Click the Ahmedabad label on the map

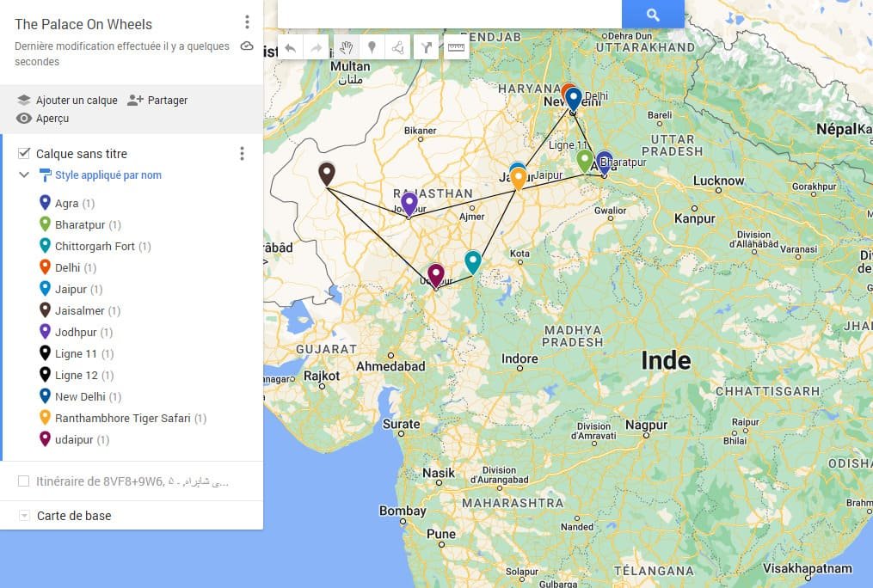[x=390, y=366]
